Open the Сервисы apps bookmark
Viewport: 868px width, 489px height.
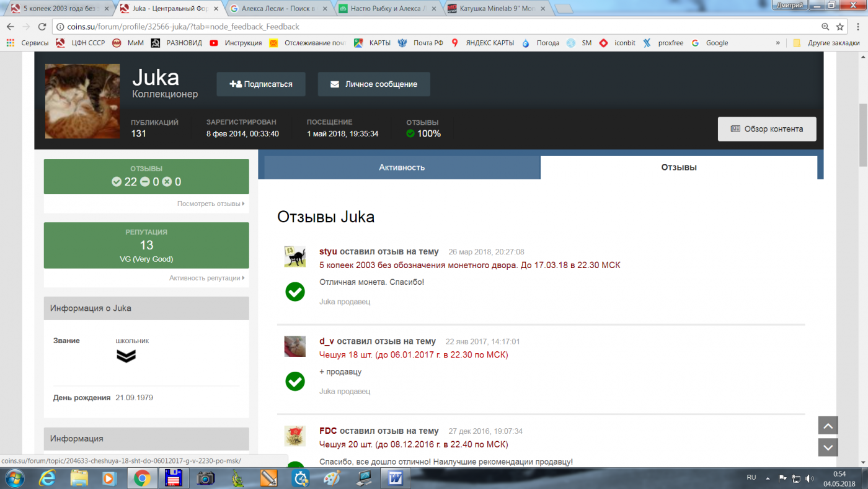27,43
